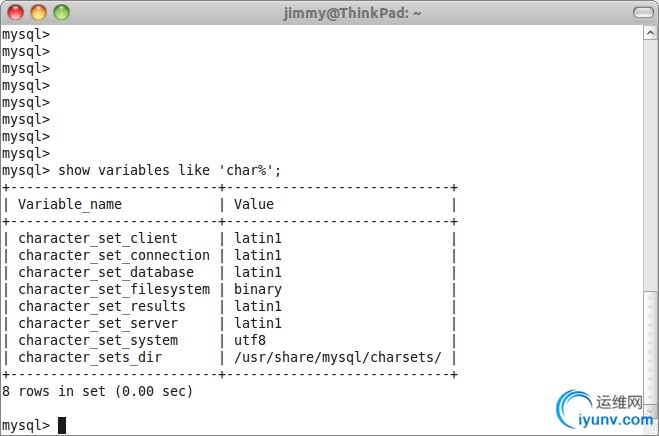This screenshot has width=659, height=436.
Task: Click the yellow minimize window button
Action: pos(39,13)
